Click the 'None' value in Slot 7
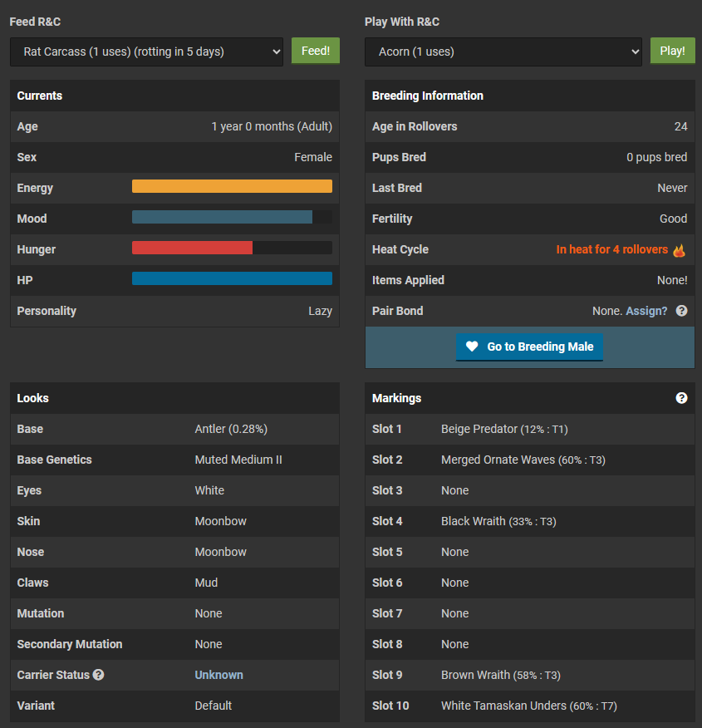702x728 pixels. click(x=454, y=613)
